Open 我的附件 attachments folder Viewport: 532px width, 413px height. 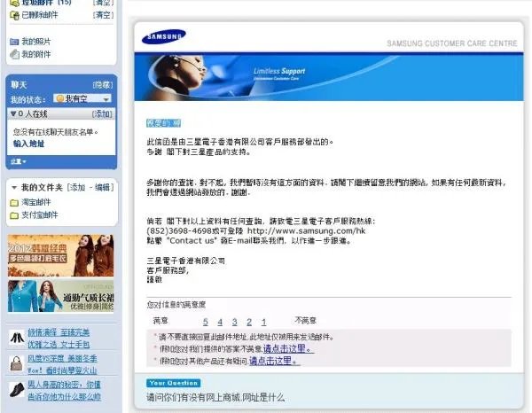[36, 54]
